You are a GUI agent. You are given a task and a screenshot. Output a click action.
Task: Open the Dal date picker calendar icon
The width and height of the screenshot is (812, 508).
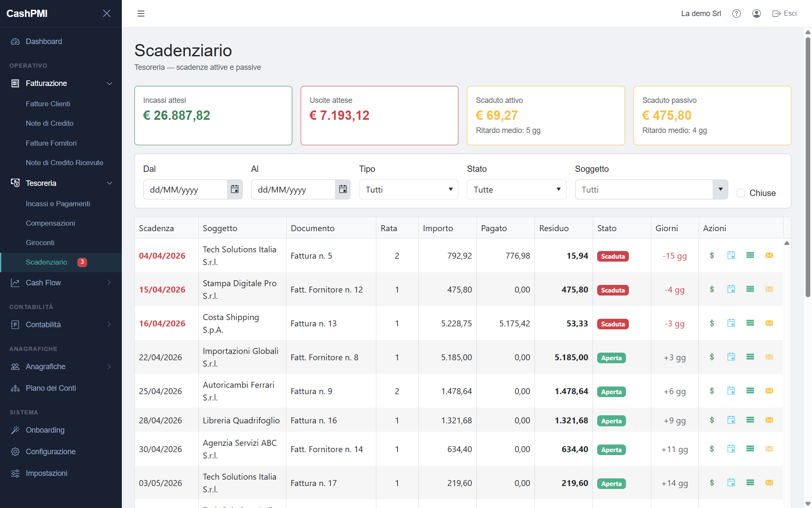(x=235, y=189)
